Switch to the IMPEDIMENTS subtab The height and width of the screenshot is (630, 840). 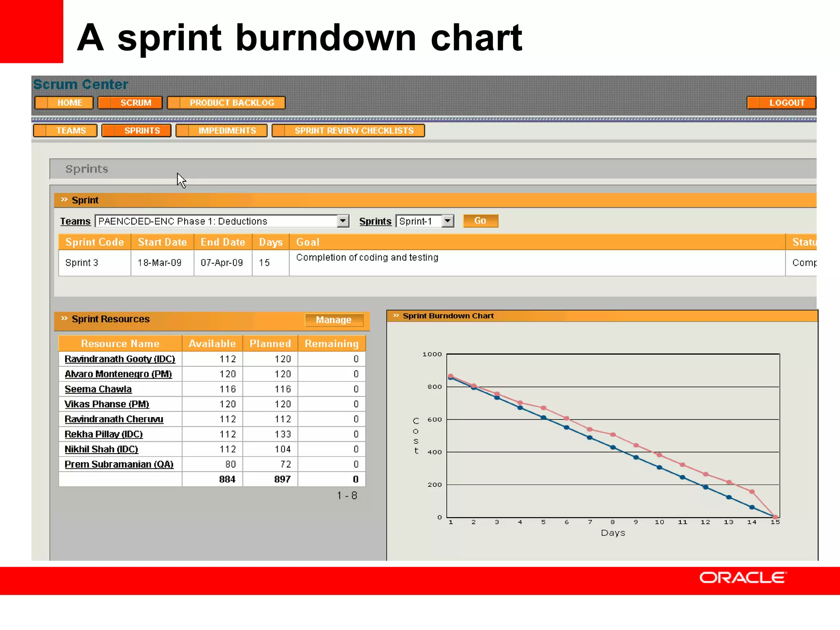(x=221, y=130)
